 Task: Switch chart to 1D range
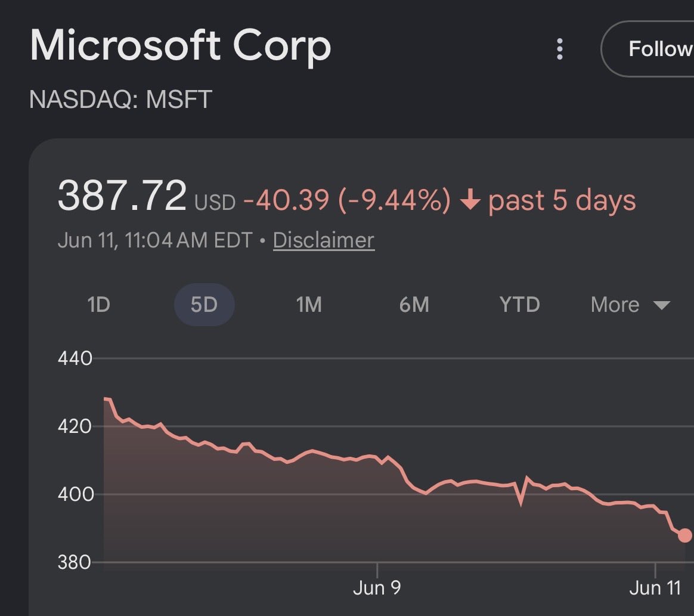click(x=98, y=305)
